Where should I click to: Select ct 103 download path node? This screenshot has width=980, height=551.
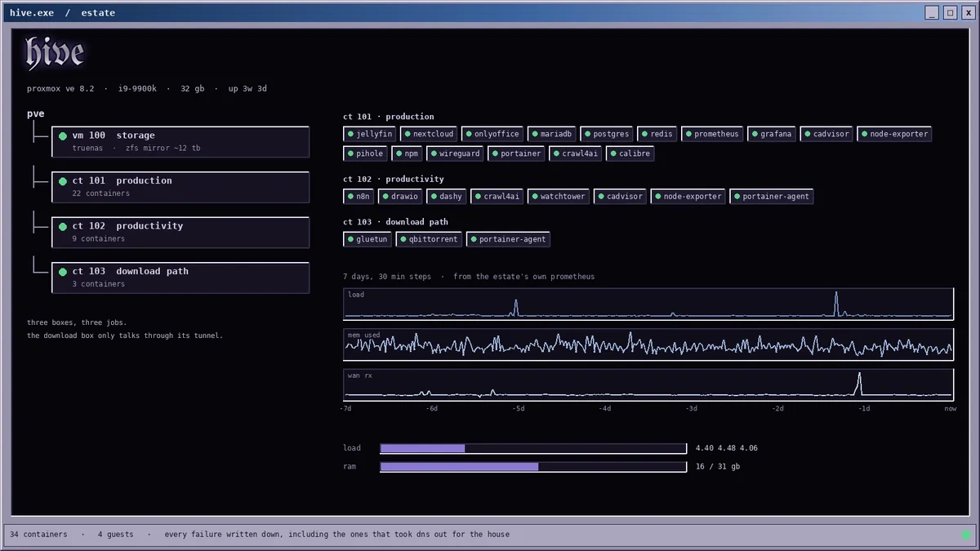point(180,278)
